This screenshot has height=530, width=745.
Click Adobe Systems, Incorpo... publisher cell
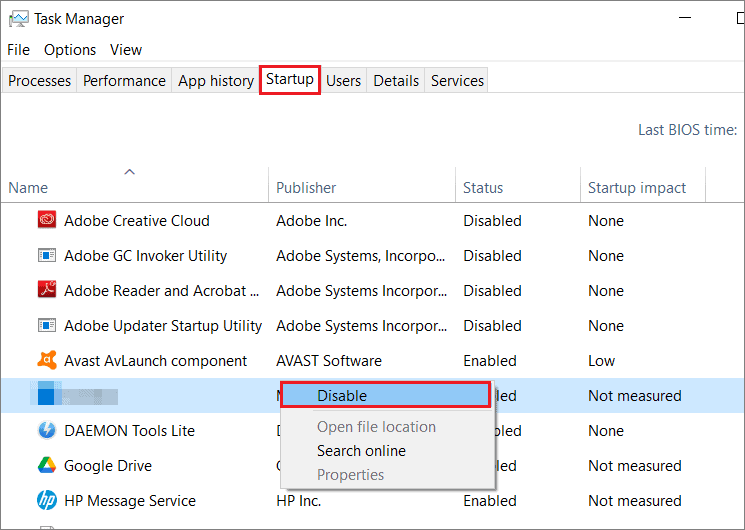361,256
